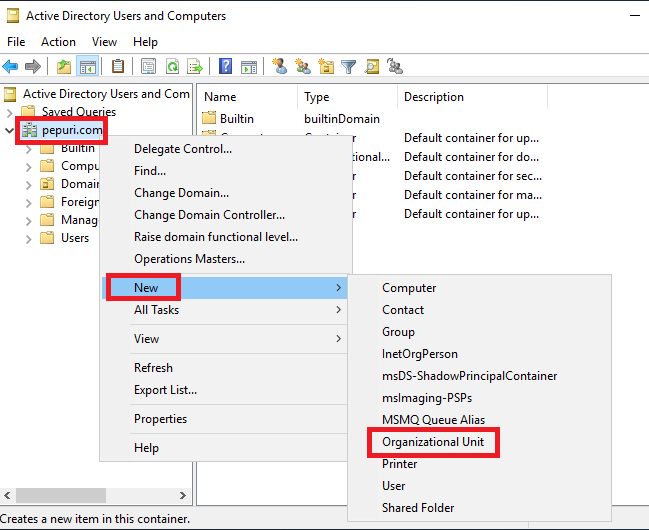Click the Saved Queries folder icon
This screenshot has width=649, height=530.
point(28,111)
